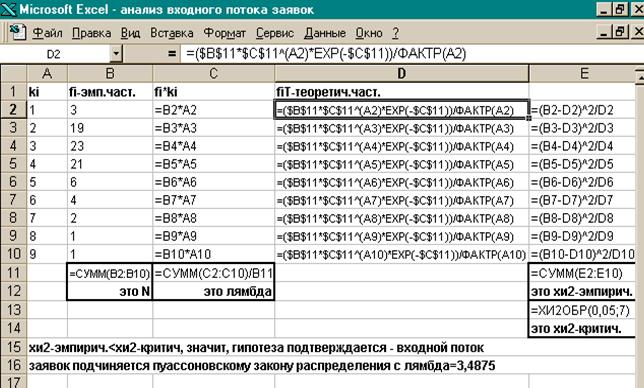Viewport: 644px width, 388px height.
Task: Open the Сервис menu
Action: [x=275, y=33]
